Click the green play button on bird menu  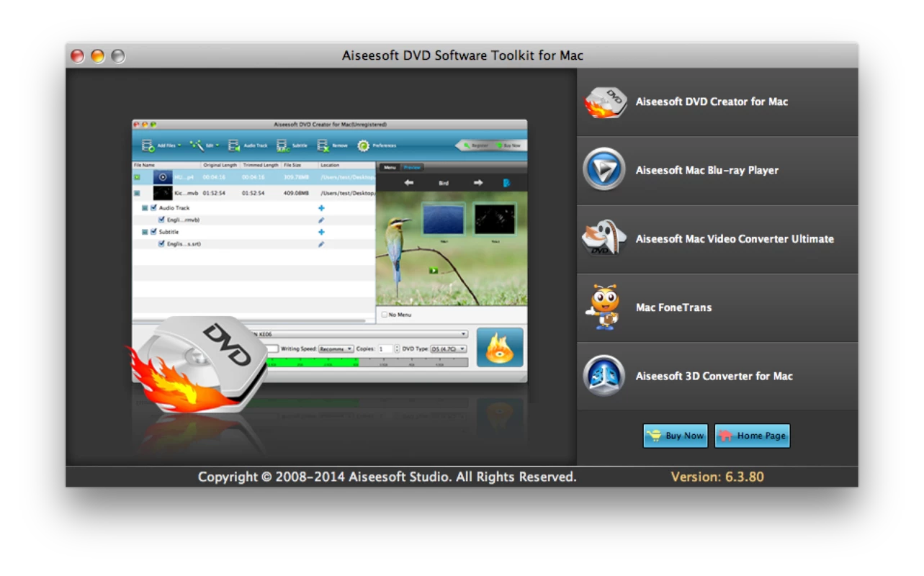pos(434,270)
